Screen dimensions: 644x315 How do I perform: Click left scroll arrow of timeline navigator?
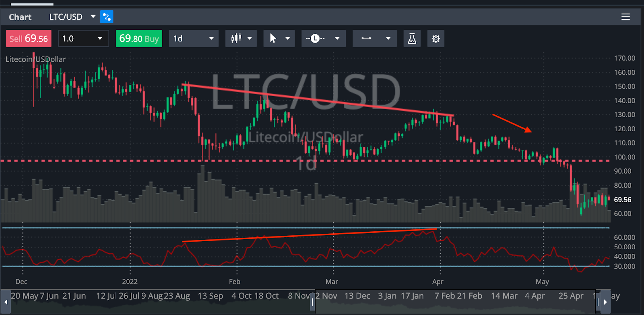(6, 302)
